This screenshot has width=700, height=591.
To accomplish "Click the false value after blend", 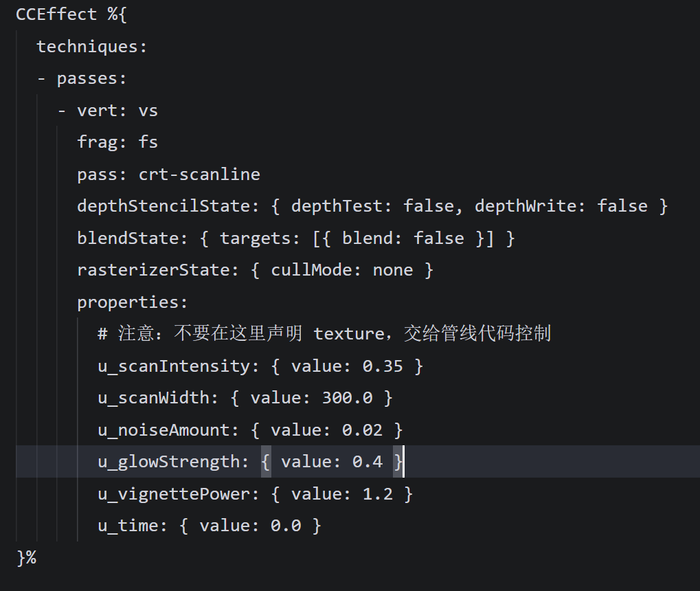I will tap(439, 238).
